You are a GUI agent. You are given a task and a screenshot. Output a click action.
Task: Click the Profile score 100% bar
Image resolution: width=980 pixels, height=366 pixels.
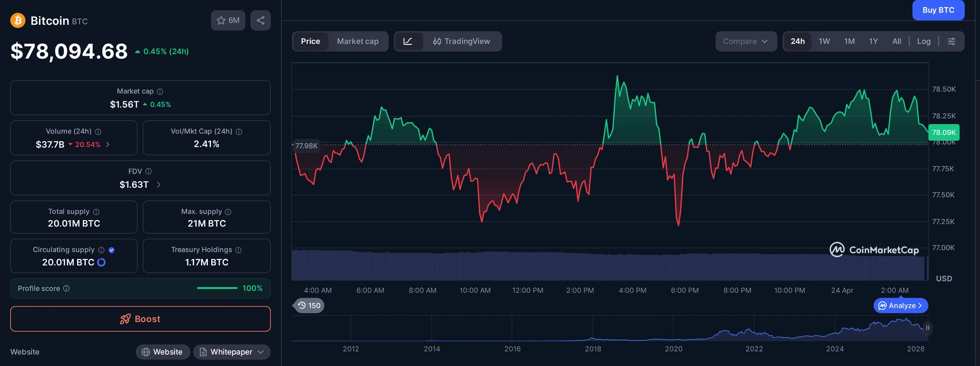(x=140, y=289)
